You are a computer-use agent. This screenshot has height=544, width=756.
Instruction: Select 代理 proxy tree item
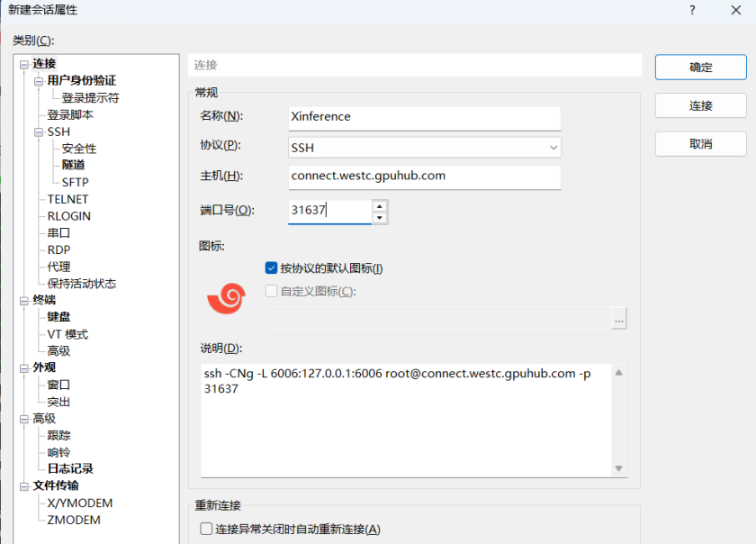pos(58,267)
